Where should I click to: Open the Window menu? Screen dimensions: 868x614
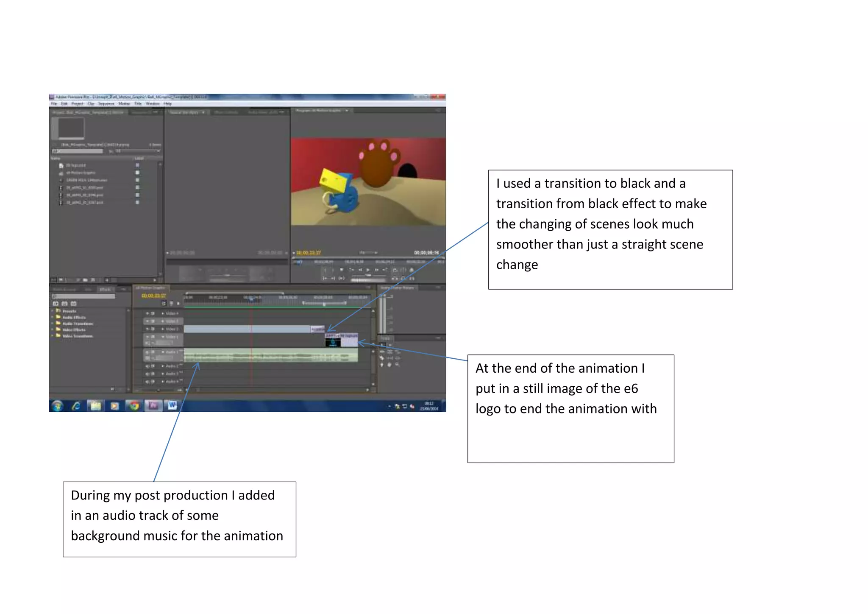152,103
